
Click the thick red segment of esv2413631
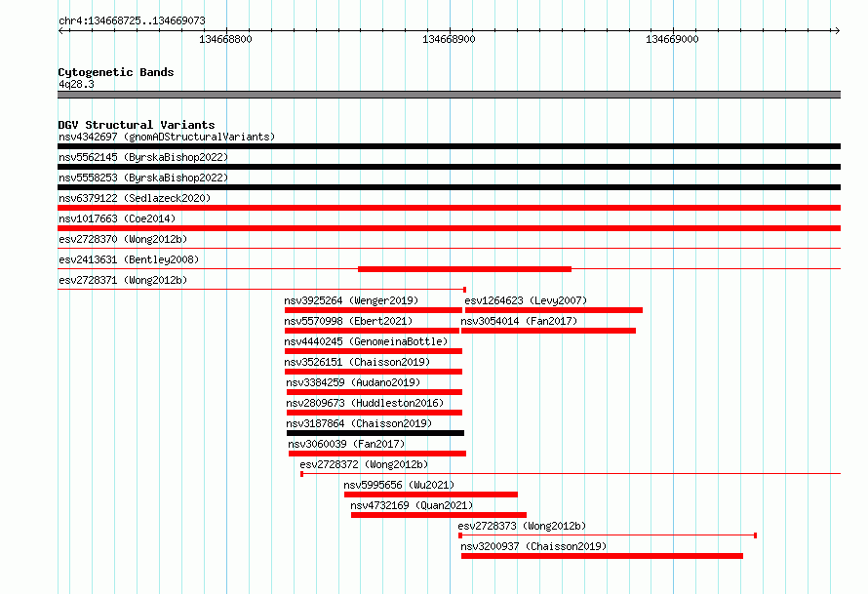[x=464, y=269]
